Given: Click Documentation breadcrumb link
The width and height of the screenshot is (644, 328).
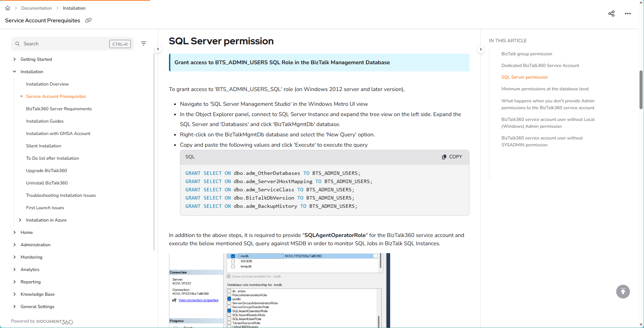Looking at the screenshot, I should [36, 8].
